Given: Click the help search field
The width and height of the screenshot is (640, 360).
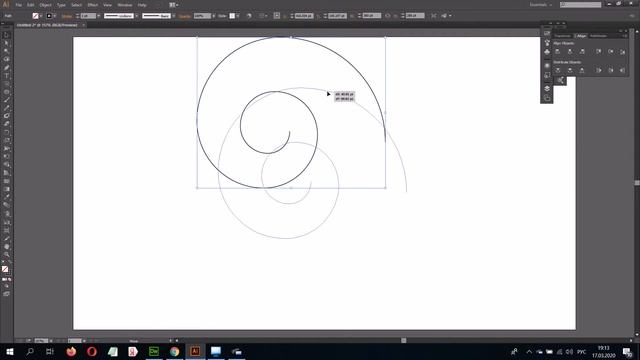Looking at the screenshot, I should (x=581, y=5).
